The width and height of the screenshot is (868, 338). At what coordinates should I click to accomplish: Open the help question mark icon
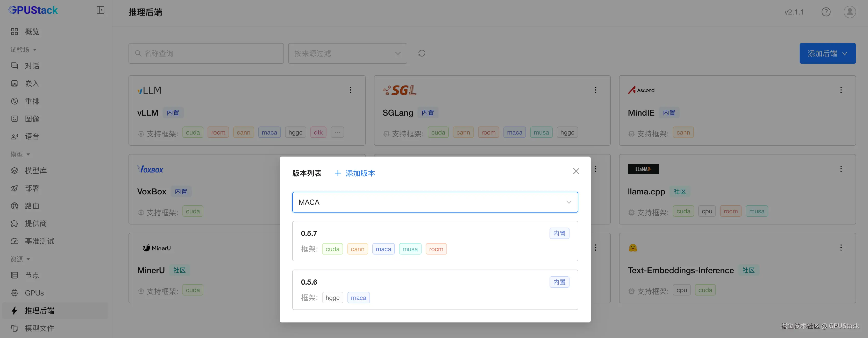coord(826,12)
